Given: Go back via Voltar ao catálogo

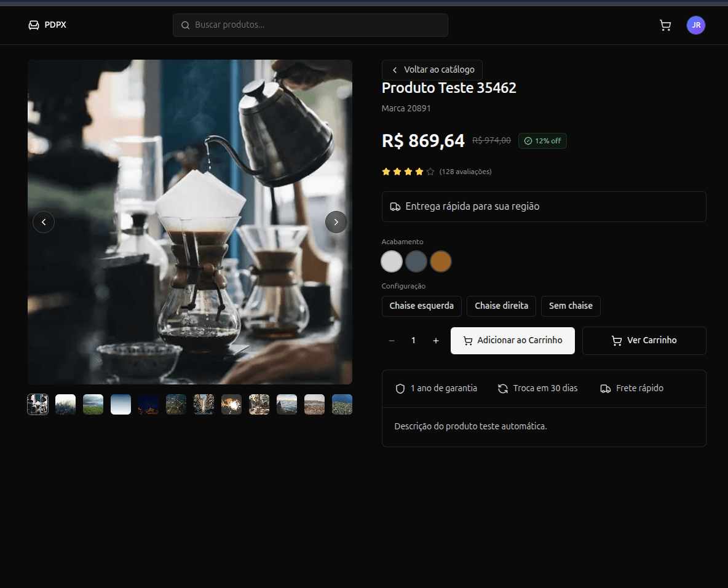Looking at the screenshot, I should coord(432,70).
